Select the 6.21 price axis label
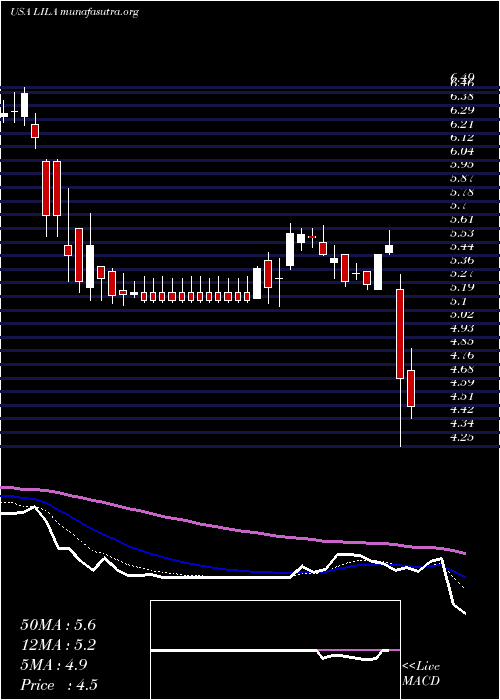Screen dimensions: 500x700 pyautogui.click(x=462, y=124)
